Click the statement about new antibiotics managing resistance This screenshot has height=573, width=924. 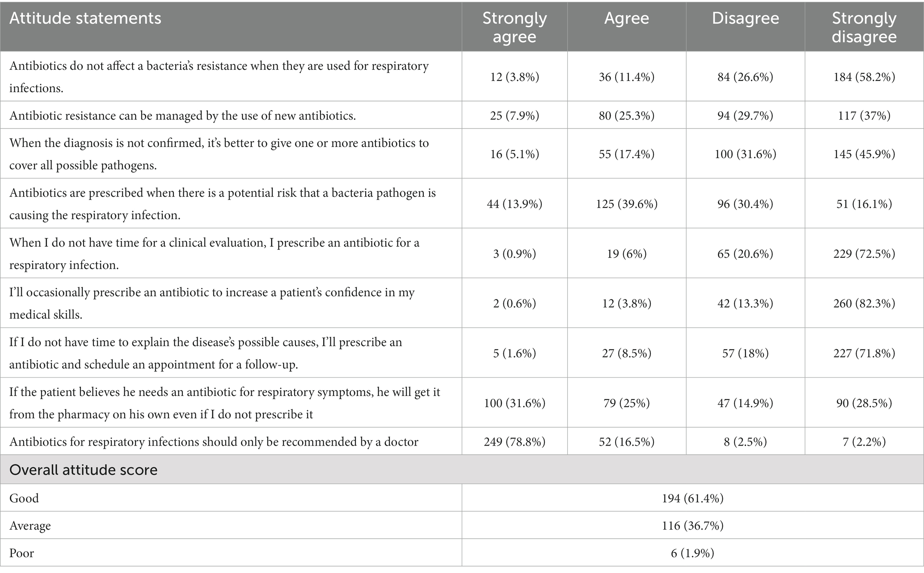click(x=182, y=115)
